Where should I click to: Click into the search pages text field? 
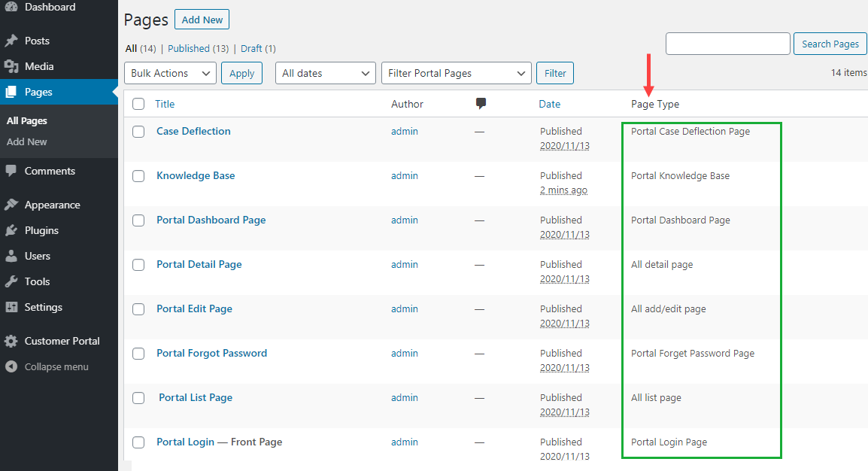(727, 44)
